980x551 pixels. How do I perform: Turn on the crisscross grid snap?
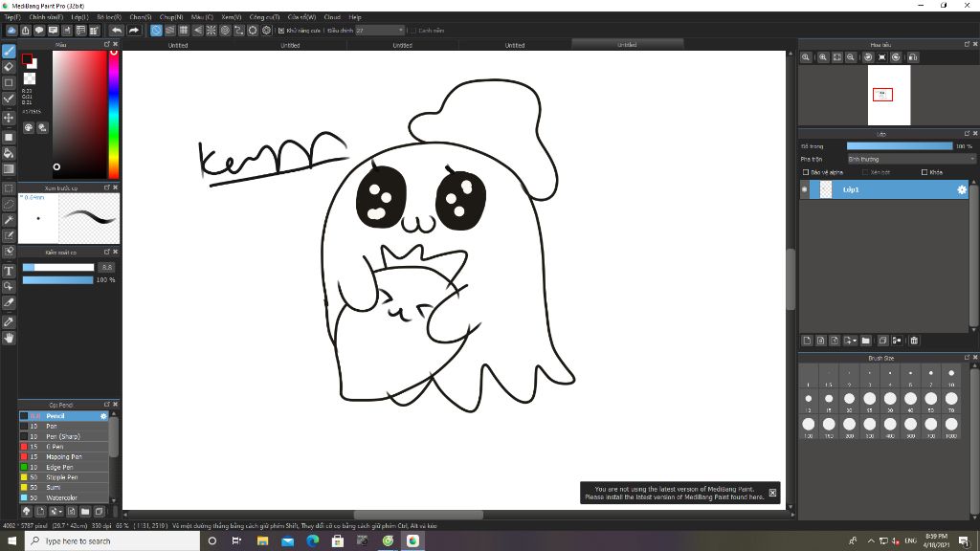click(x=184, y=30)
